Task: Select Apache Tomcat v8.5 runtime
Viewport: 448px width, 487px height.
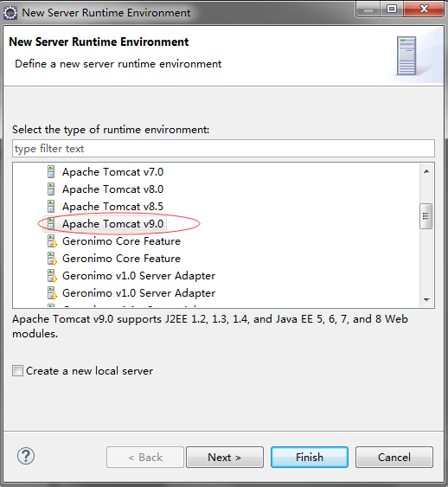Action: click(x=112, y=207)
